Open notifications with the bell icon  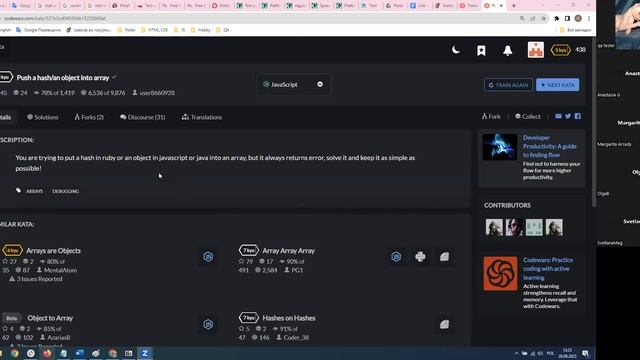[507, 50]
